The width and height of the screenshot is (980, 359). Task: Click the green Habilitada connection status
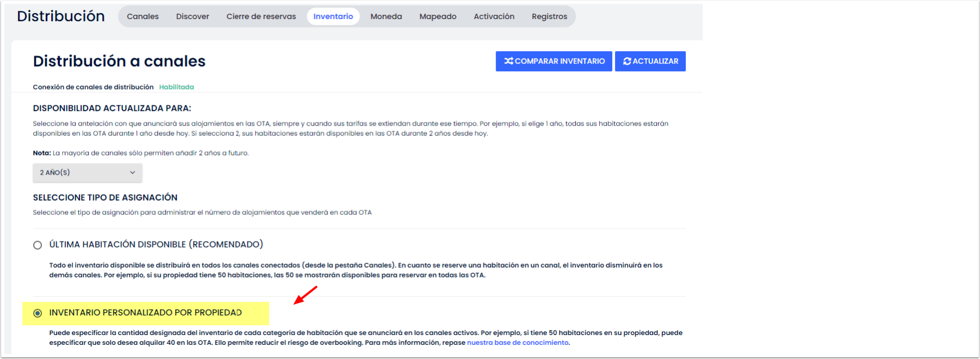click(176, 87)
